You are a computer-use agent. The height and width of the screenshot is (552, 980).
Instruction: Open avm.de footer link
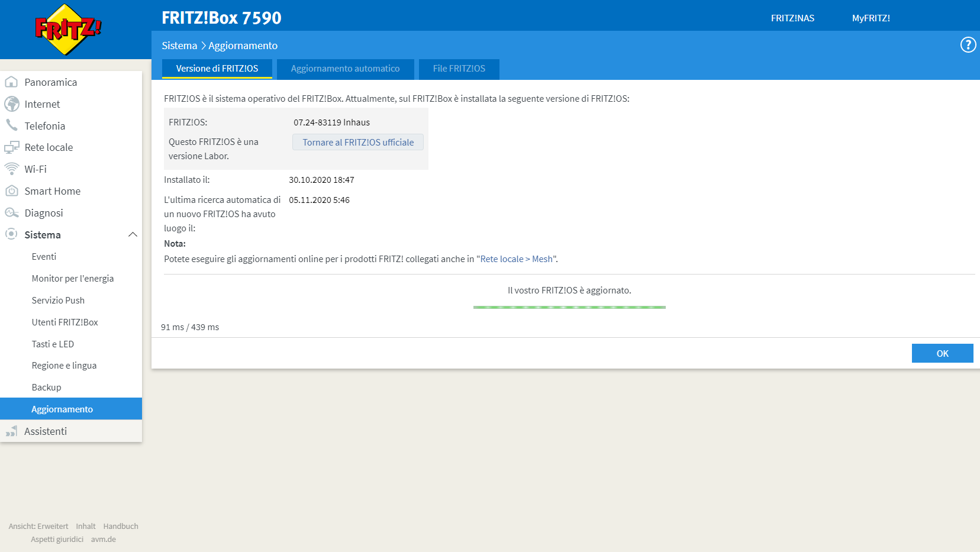[104, 540]
